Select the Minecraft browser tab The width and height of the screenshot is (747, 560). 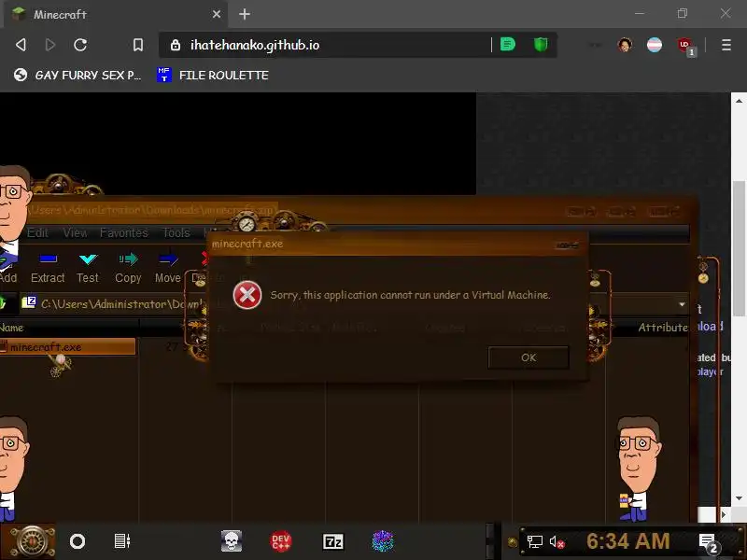tap(116, 14)
